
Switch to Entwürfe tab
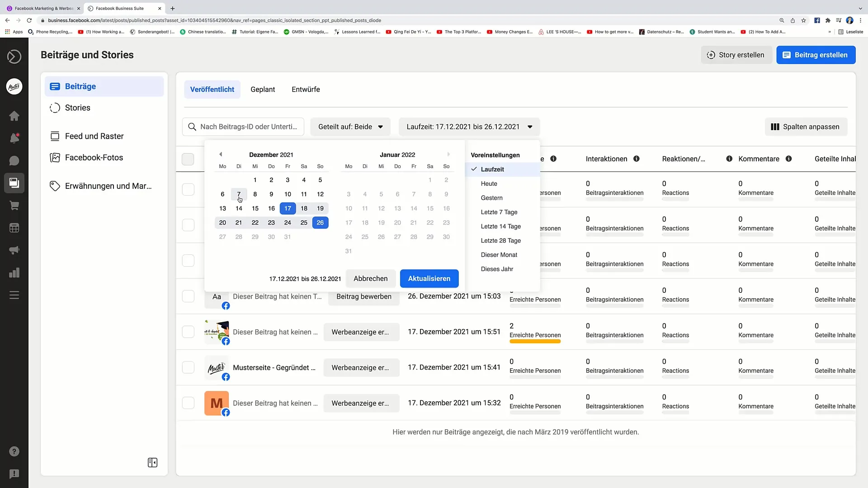(306, 89)
